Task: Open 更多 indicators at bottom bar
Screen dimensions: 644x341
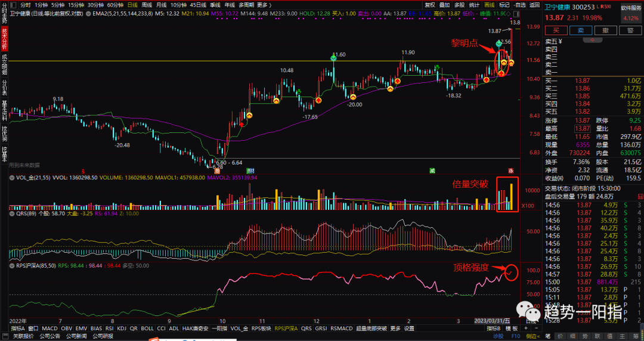Action: click(x=395, y=328)
